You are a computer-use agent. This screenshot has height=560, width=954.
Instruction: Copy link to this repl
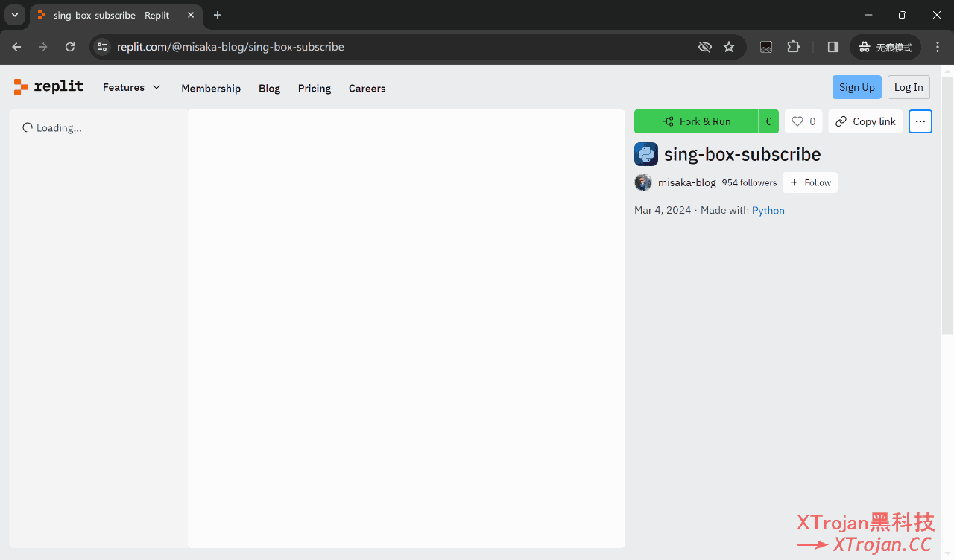pos(865,121)
